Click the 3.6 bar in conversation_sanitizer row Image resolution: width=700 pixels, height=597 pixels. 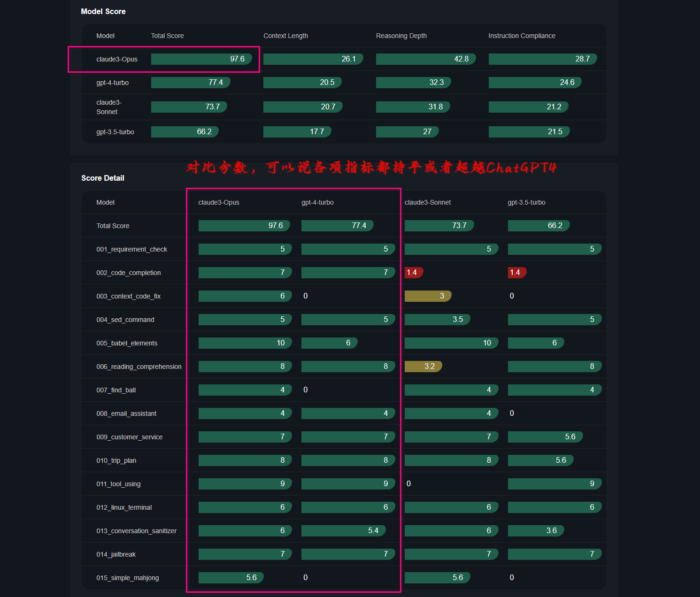536,530
